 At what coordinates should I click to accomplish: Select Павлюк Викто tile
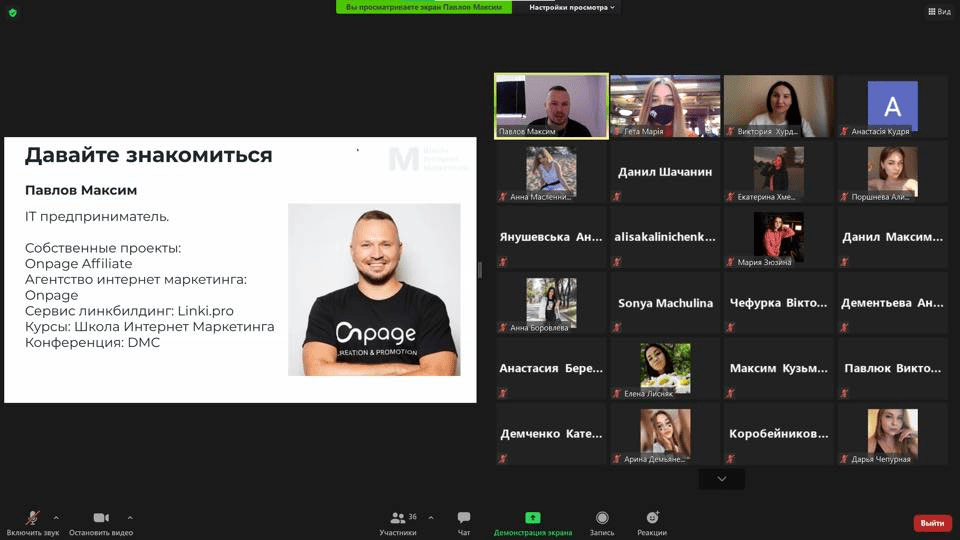coord(893,369)
